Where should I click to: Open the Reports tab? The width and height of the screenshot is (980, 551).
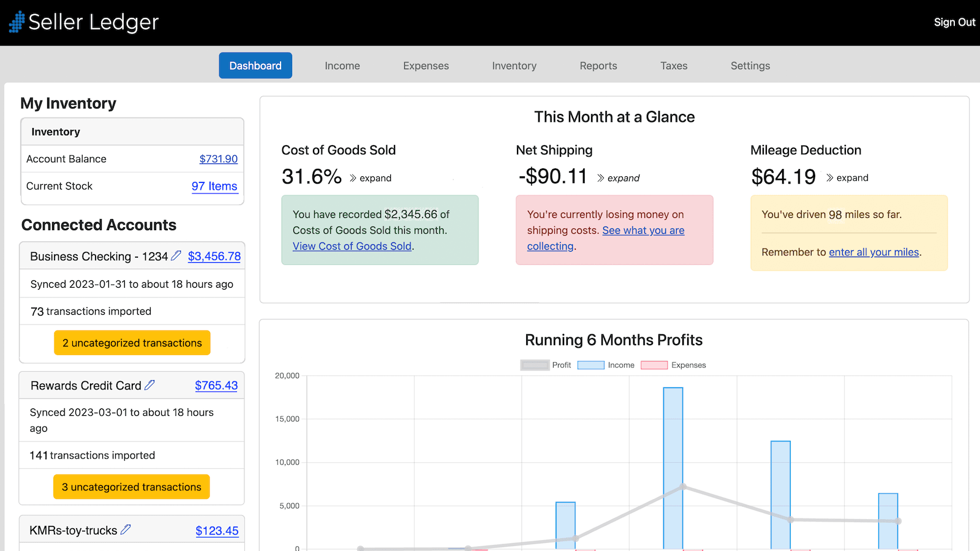[x=598, y=66]
